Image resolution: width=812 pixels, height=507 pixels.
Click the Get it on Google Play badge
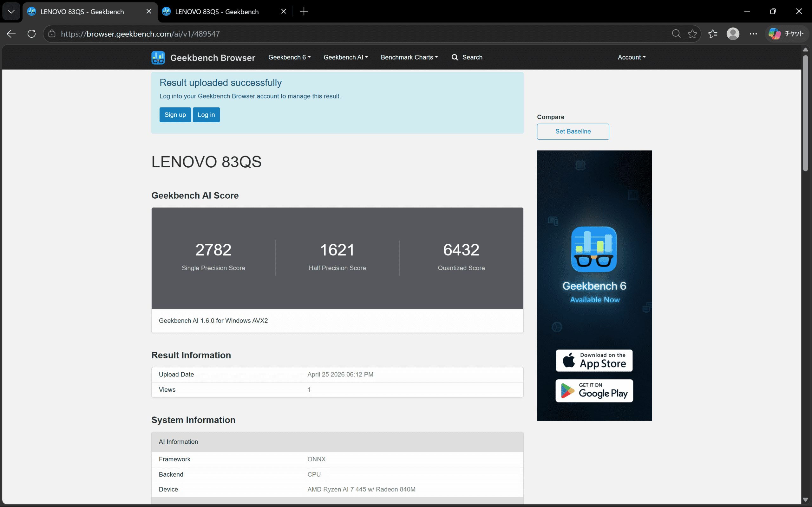(594, 391)
